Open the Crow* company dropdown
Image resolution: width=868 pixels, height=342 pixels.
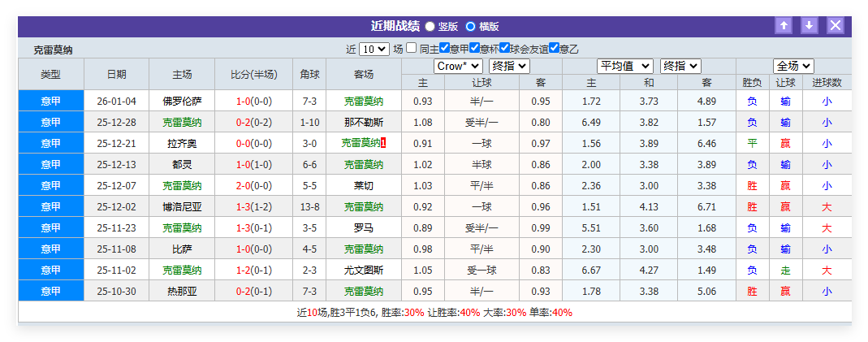(458, 66)
